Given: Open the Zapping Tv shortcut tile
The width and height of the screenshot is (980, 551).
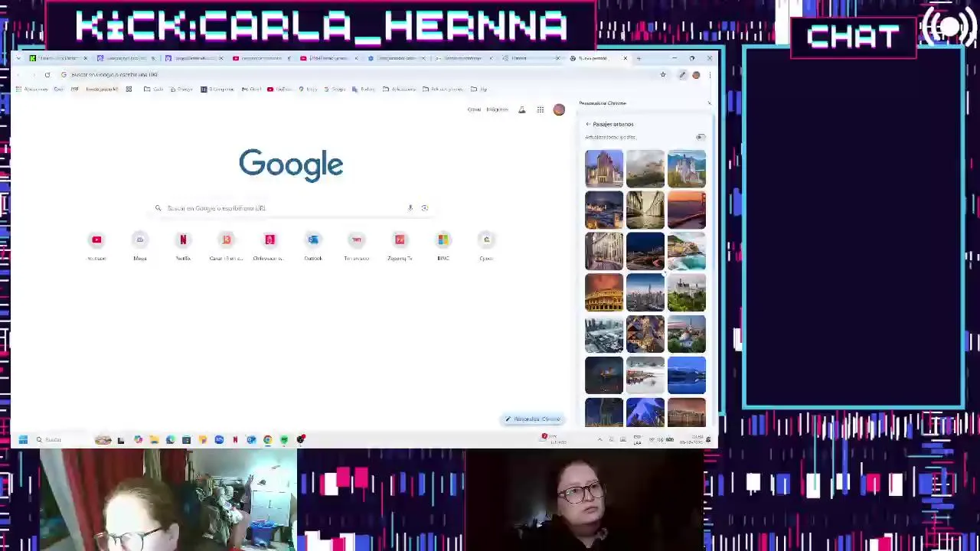Looking at the screenshot, I should [400, 246].
